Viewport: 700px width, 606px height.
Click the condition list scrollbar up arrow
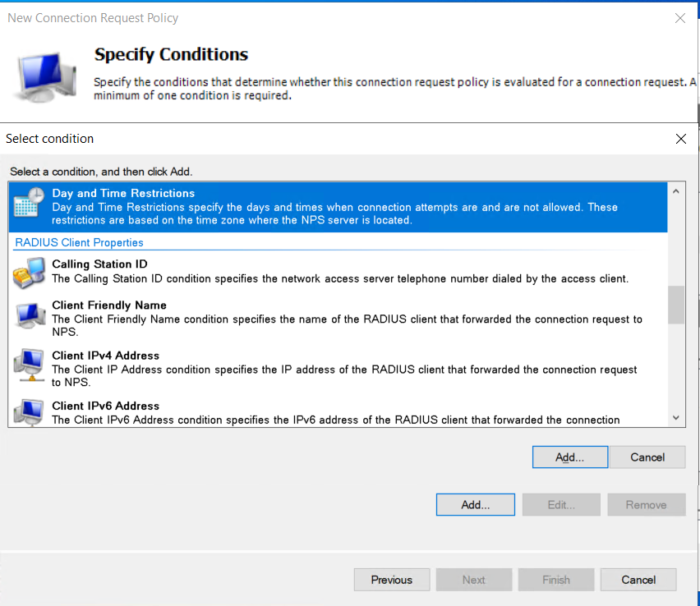[676, 191]
